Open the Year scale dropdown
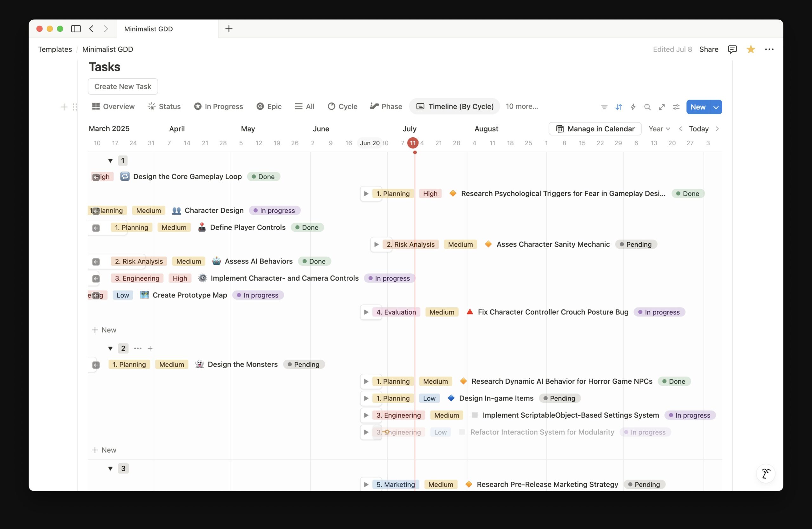Screen dimensions: 812x529 pyautogui.click(x=659, y=128)
